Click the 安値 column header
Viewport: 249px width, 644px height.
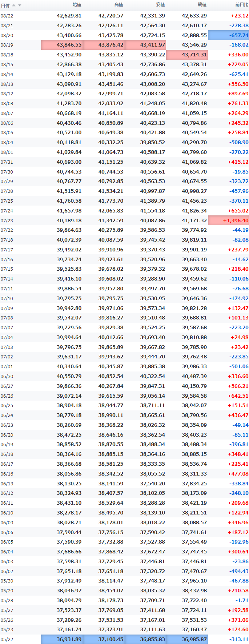tap(160, 5)
